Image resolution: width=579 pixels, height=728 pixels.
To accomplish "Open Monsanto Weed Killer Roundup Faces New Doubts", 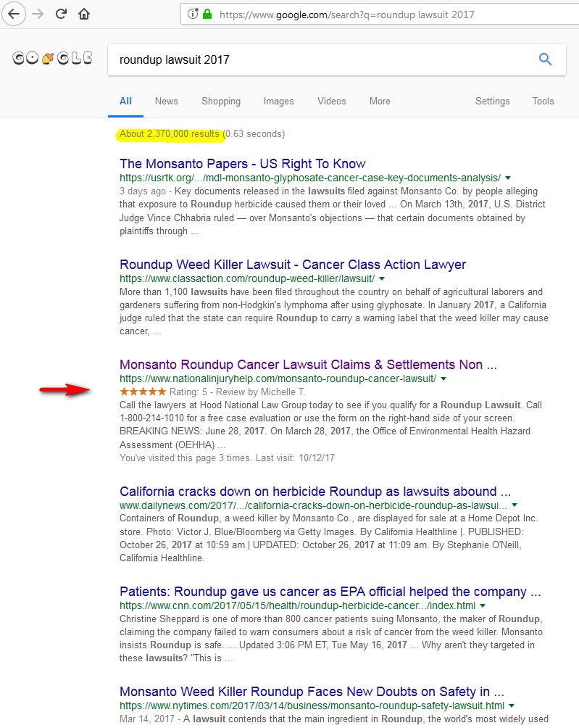I will tap(312, 691).
